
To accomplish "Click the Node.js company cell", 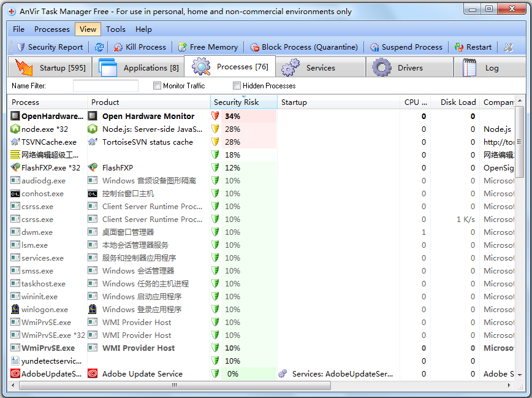I will pyautogui.click(x=497, y=129).
